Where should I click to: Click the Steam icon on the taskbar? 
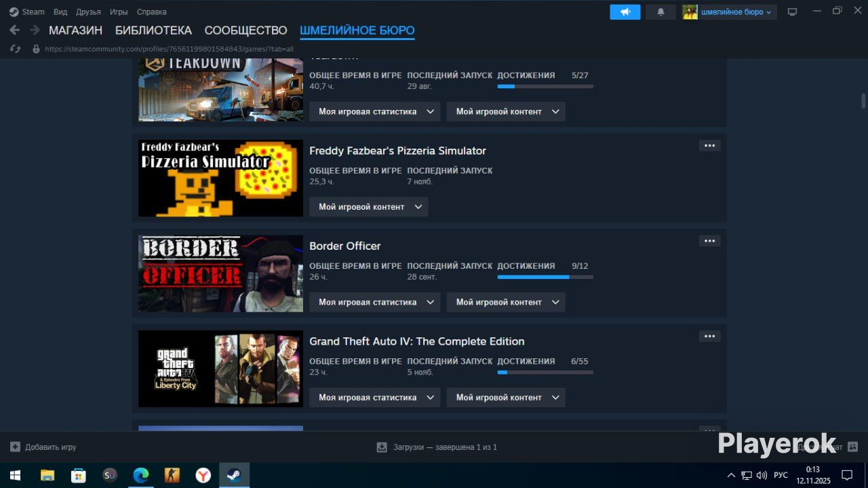(234, 475)
